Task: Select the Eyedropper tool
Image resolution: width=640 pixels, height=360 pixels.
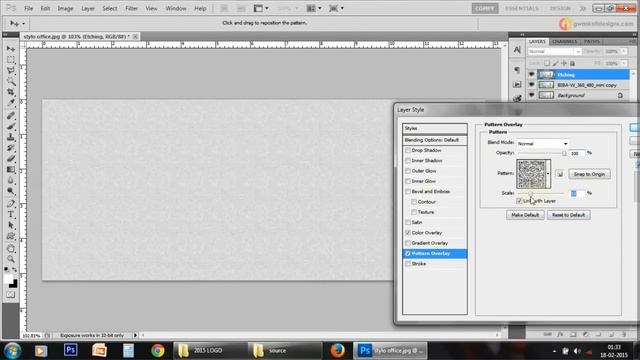Action: pos(11,103)
